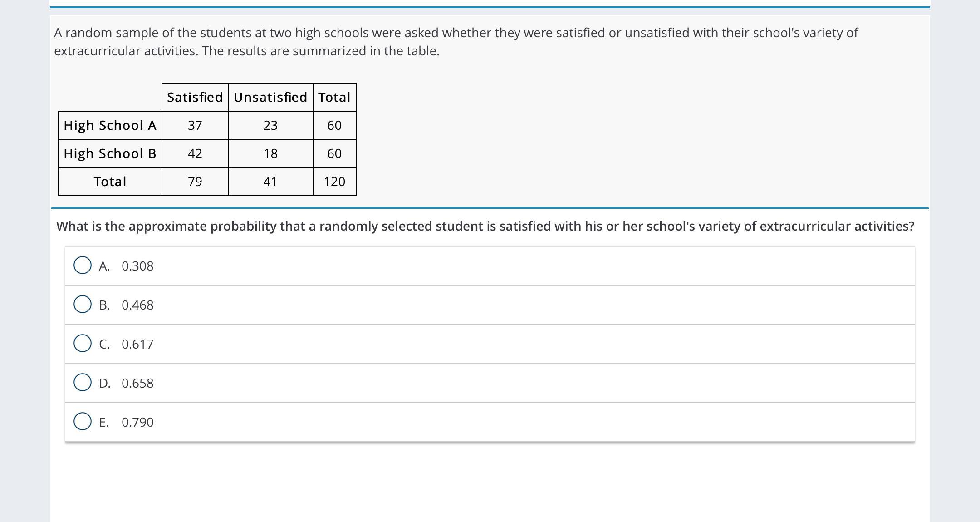980x522 pixels.
Task: Choose radio button for answer C
Action: click(83, 344)
